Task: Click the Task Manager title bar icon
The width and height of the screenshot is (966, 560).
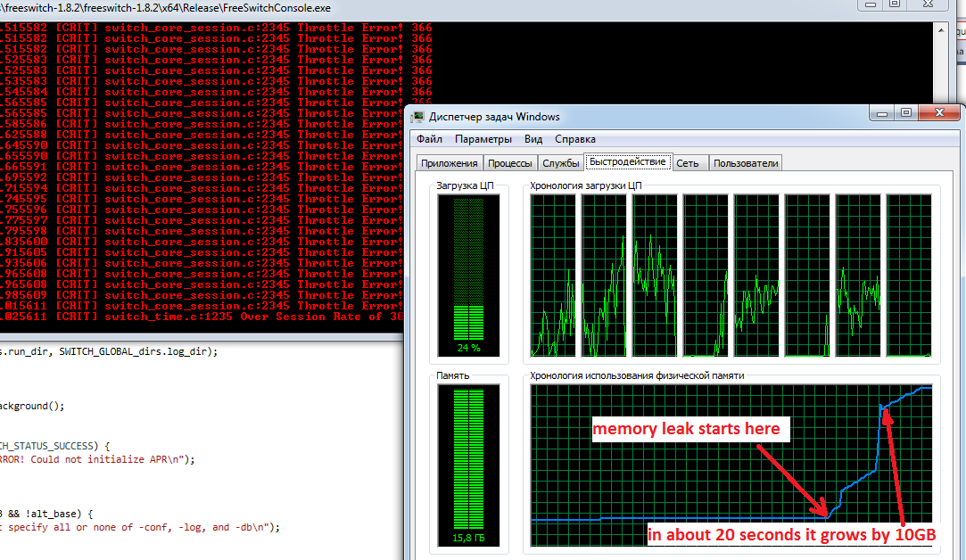Action: 418,117
